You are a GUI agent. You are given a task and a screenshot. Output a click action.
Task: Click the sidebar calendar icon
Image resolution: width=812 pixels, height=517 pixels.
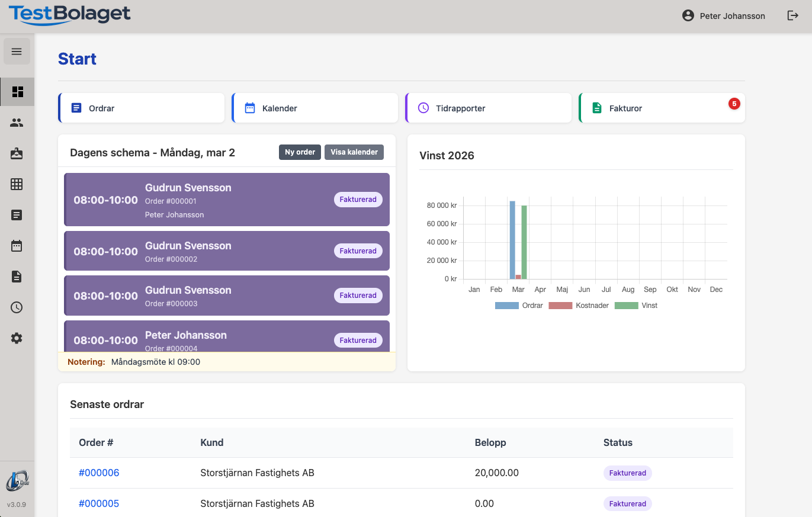click(17, 246)
